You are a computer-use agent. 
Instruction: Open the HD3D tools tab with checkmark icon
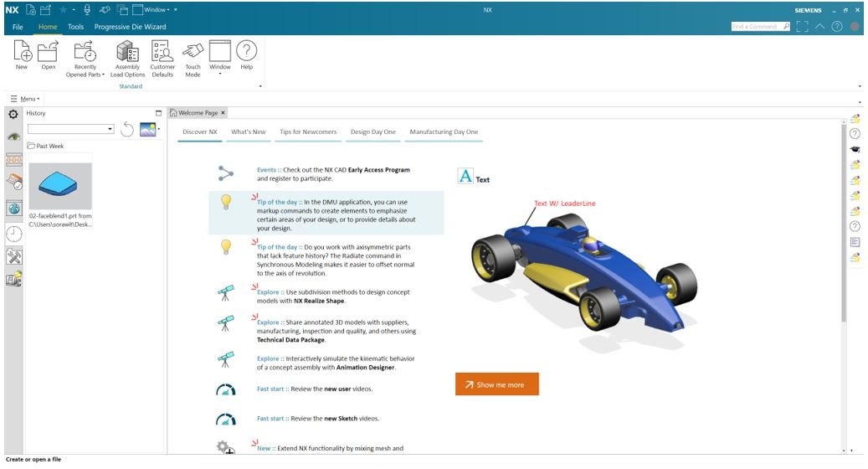pos(14,182)
